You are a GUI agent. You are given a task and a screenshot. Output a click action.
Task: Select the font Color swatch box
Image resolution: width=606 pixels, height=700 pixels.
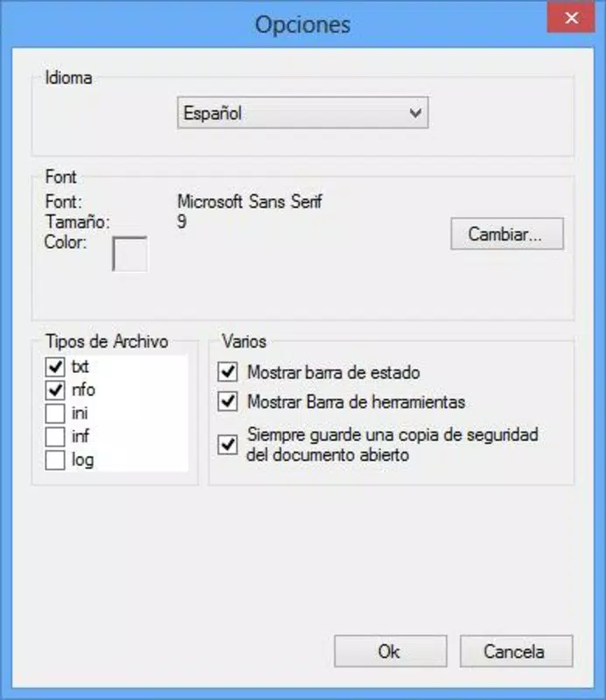coord(130,254)
